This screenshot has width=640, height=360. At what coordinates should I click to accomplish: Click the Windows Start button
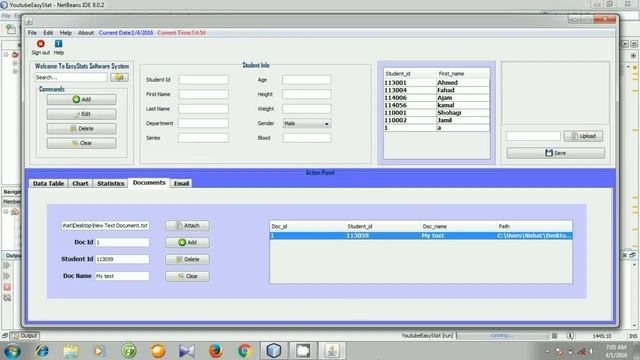click(x=12, y=351)
